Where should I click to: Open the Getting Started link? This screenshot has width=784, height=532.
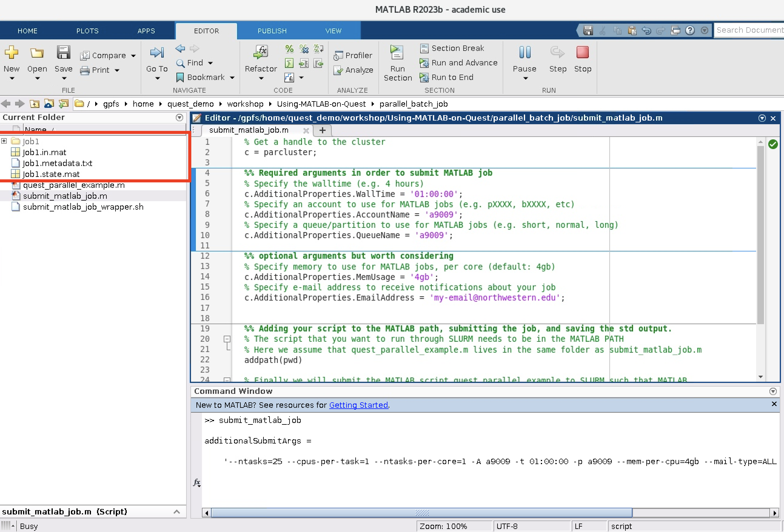[x=359, y=405]
